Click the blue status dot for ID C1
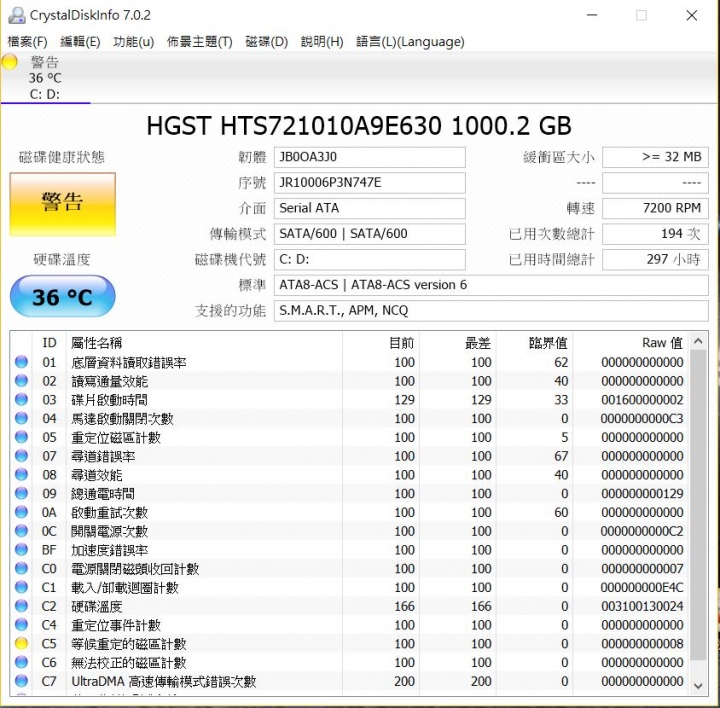 (x=21, y=587)
